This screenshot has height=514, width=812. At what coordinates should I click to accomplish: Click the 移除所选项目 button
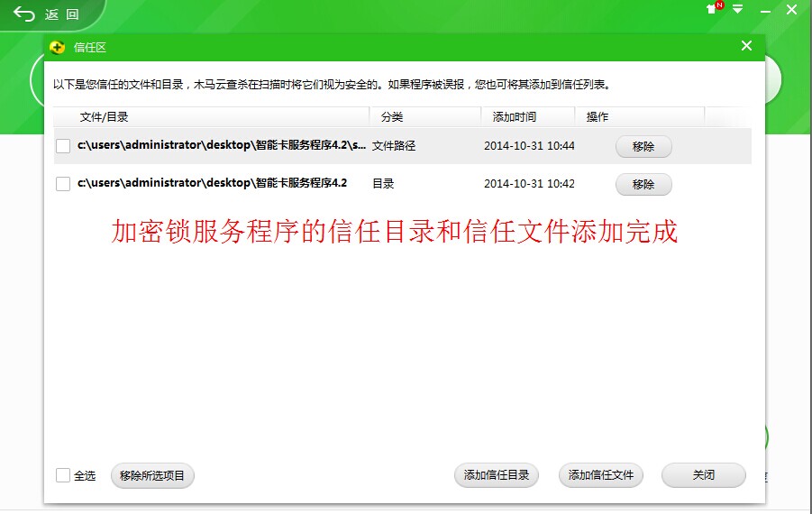coord(152,475)
